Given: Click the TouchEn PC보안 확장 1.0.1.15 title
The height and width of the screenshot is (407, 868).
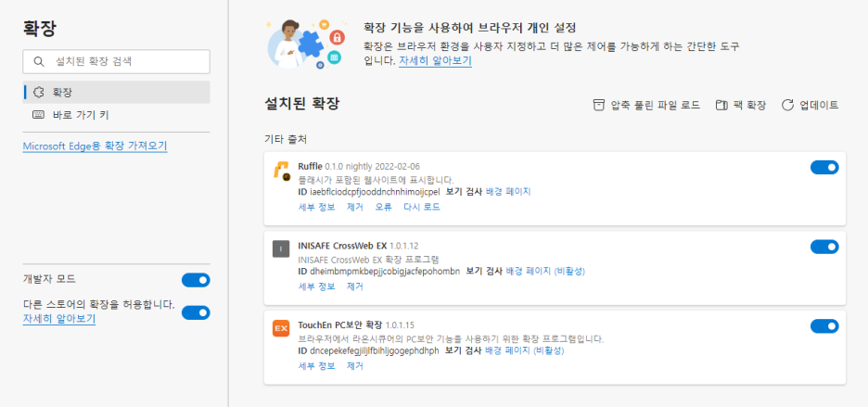Looking at the screenshot, I should coord(356,325).
